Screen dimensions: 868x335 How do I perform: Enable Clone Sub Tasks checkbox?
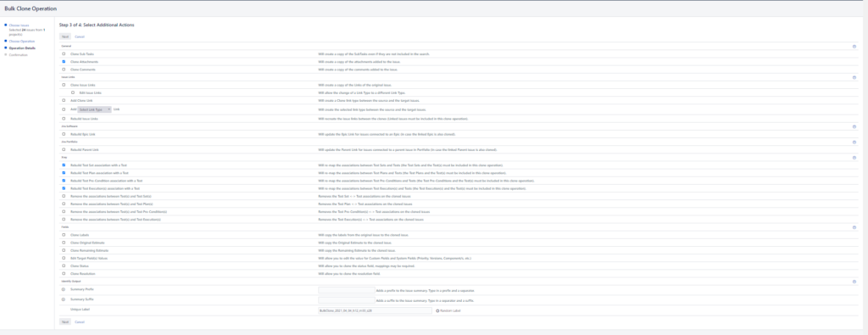coord(64,53)
